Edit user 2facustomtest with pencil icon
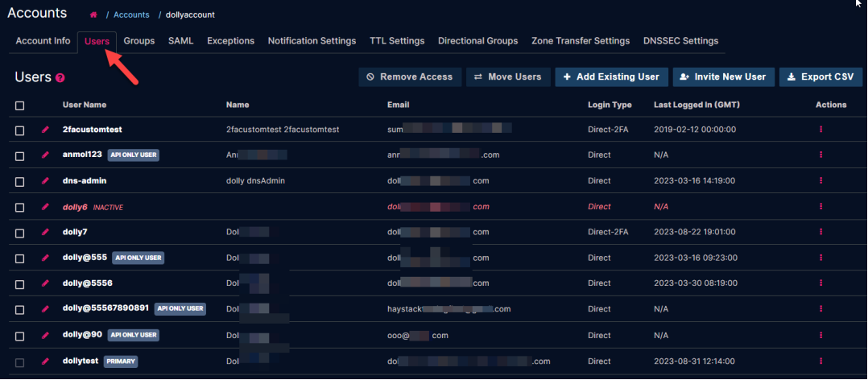 [x=45, y=129]
